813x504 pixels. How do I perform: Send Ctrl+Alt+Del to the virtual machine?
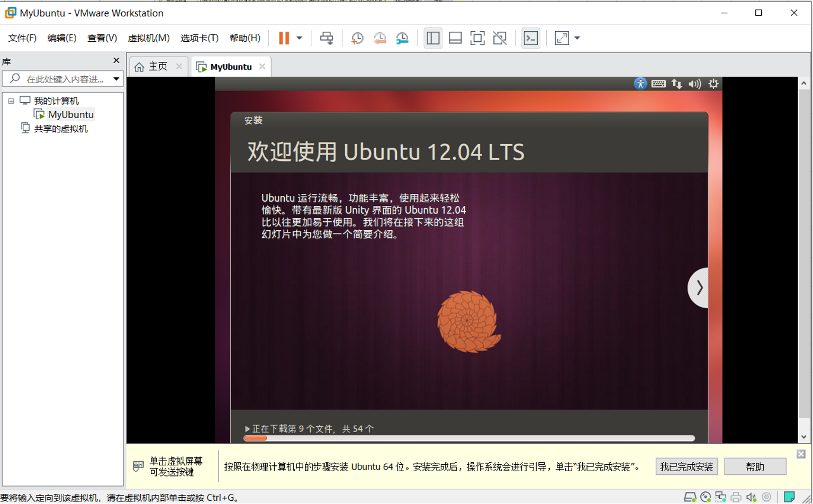click(x=326, y=38)
